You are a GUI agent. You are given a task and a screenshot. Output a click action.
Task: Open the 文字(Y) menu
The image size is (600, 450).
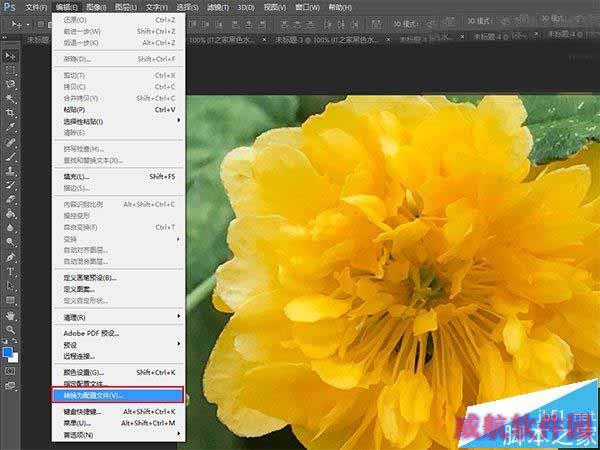click(x=157, y=7)
